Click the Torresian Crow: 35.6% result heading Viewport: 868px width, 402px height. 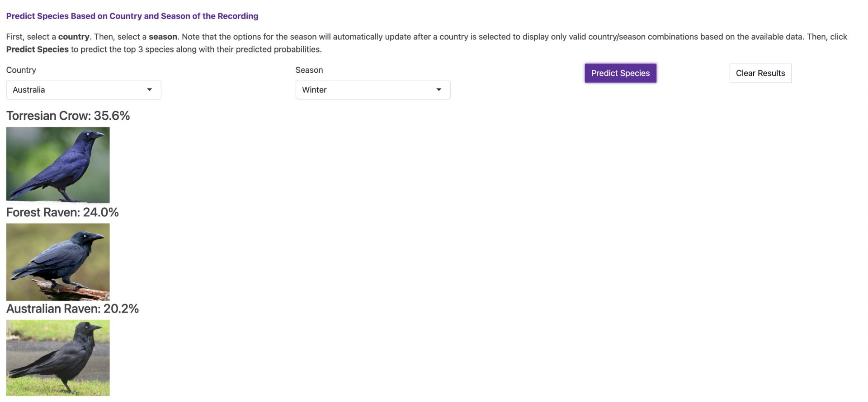(68, 116)
